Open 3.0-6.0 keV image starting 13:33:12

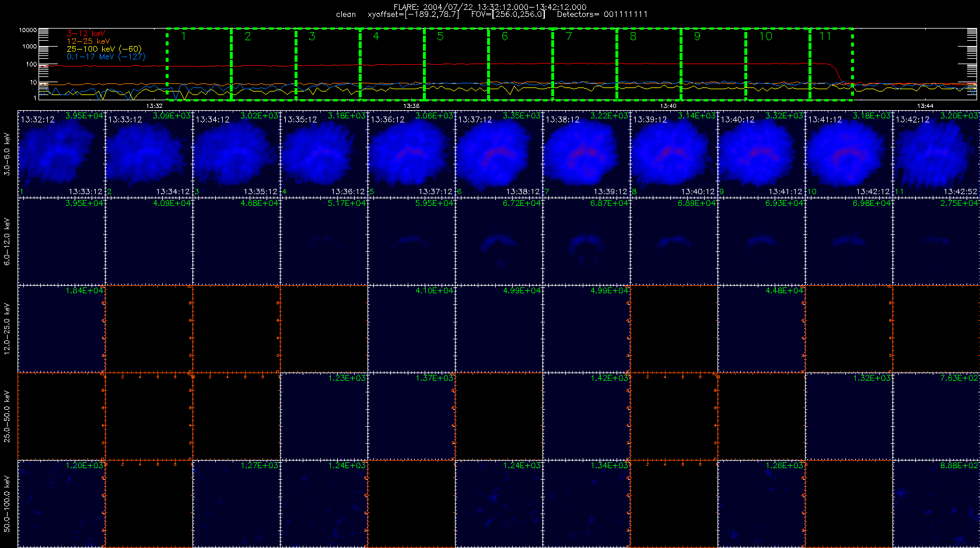[x=149, y=154]
